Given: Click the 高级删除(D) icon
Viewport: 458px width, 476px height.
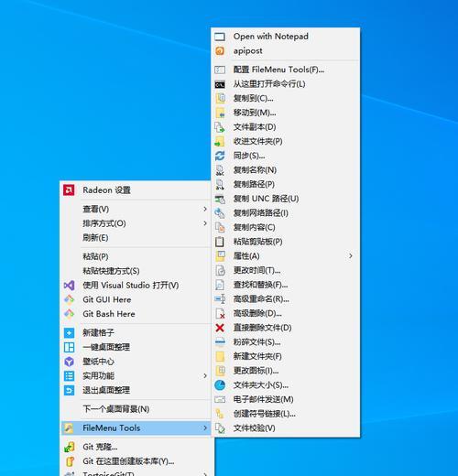Looking at the screenshot, I should [220, 313].
